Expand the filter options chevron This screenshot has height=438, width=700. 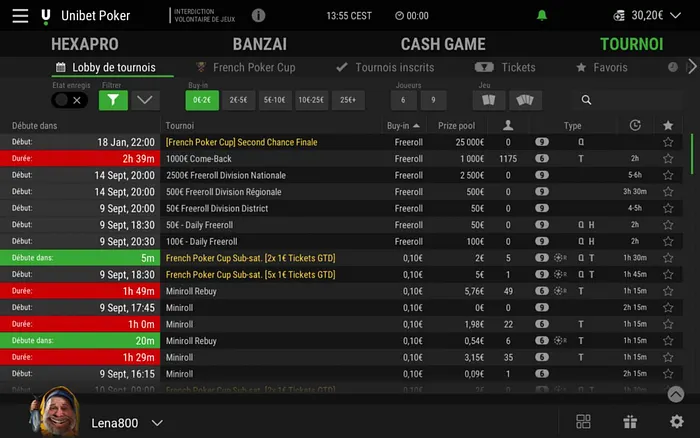tap(145, 100)
